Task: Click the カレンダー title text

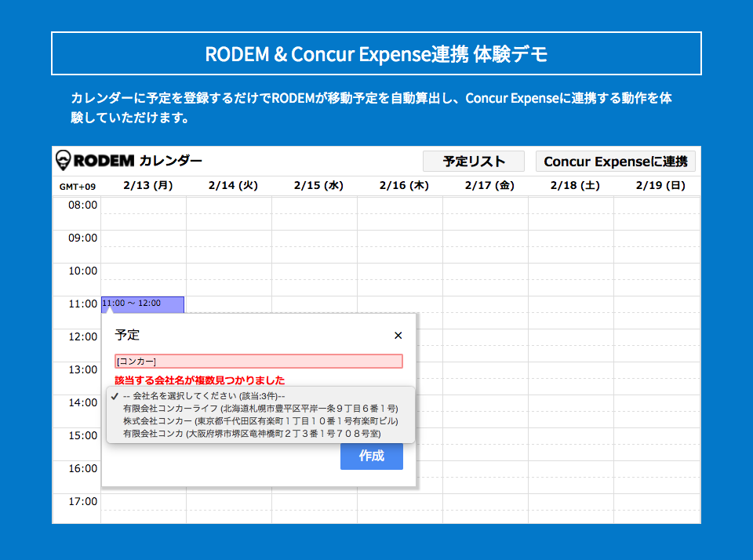Action: (x=170, y=161)
